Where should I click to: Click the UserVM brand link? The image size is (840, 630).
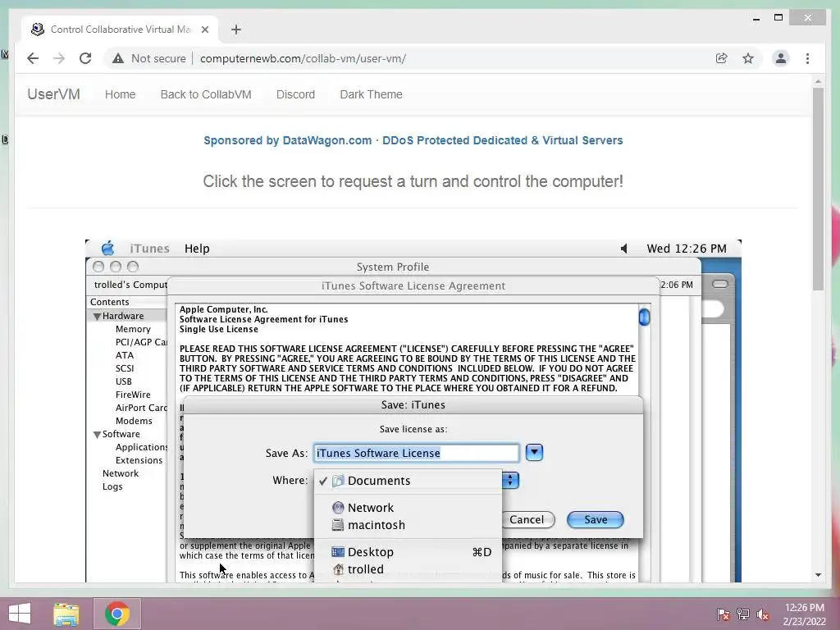click(53, 94)
